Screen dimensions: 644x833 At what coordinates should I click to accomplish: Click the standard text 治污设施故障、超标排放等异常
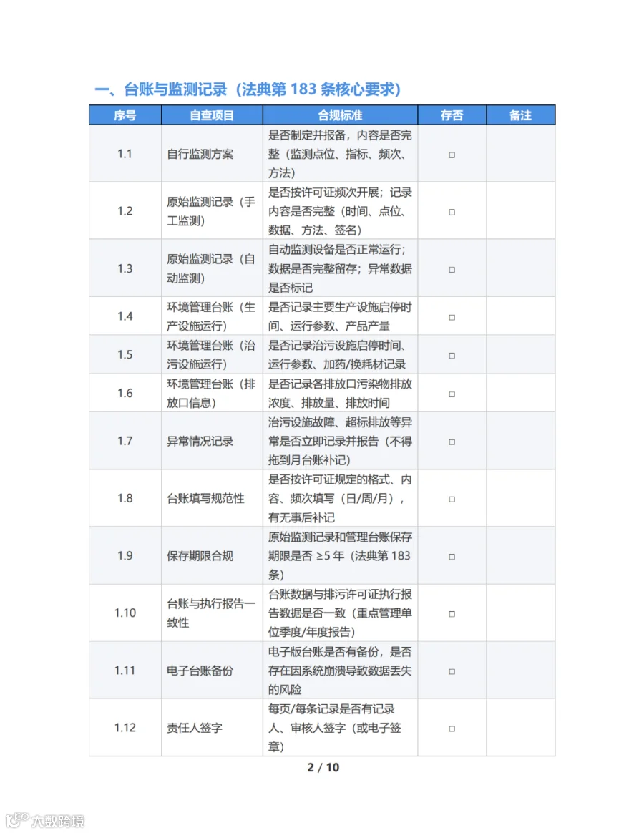pyautogui.click(x=340, y=441)
